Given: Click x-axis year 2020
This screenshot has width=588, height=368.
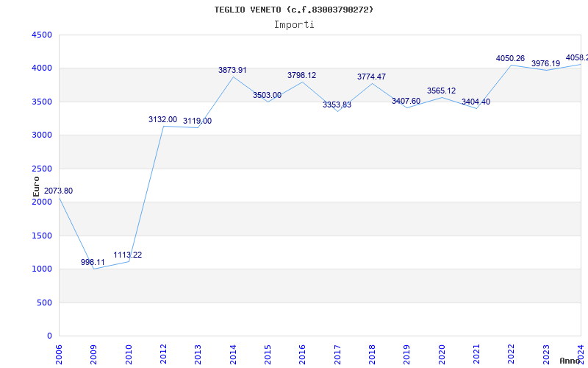Looking at the screenshot, I should pos(442,355).
